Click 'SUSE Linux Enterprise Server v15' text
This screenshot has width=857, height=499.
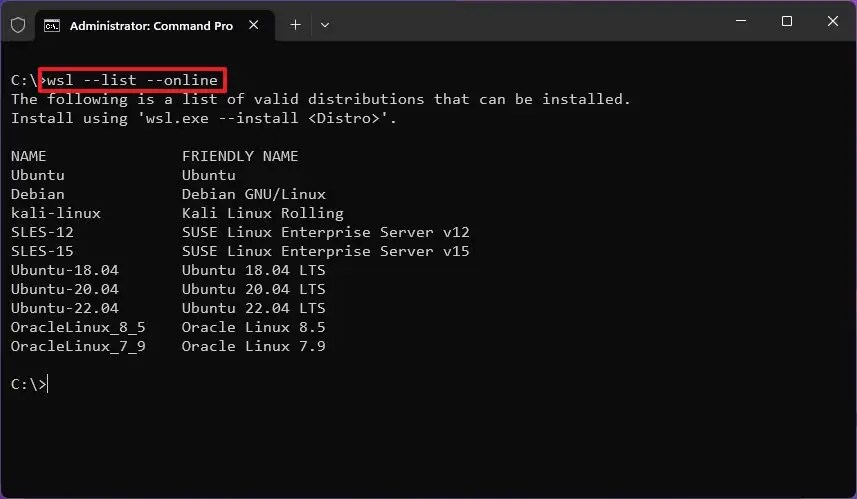[x=326, y=251]
